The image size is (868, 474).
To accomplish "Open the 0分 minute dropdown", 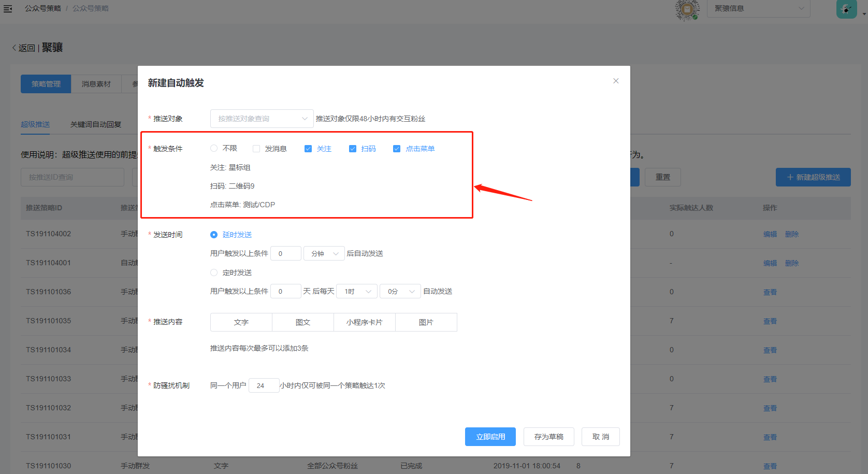I will coord(400,291).
